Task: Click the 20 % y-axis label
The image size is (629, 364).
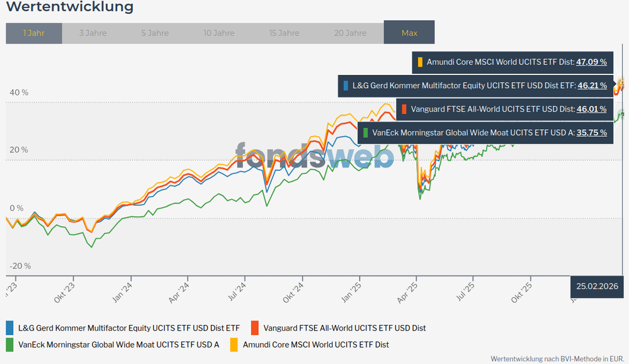Action: (x=19, y=150)
